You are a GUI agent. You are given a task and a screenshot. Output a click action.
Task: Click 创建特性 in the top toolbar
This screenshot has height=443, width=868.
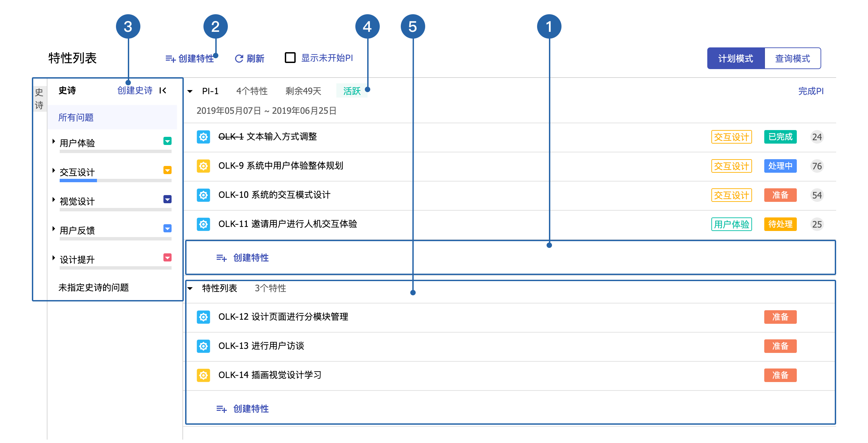[x=190, y=59]
